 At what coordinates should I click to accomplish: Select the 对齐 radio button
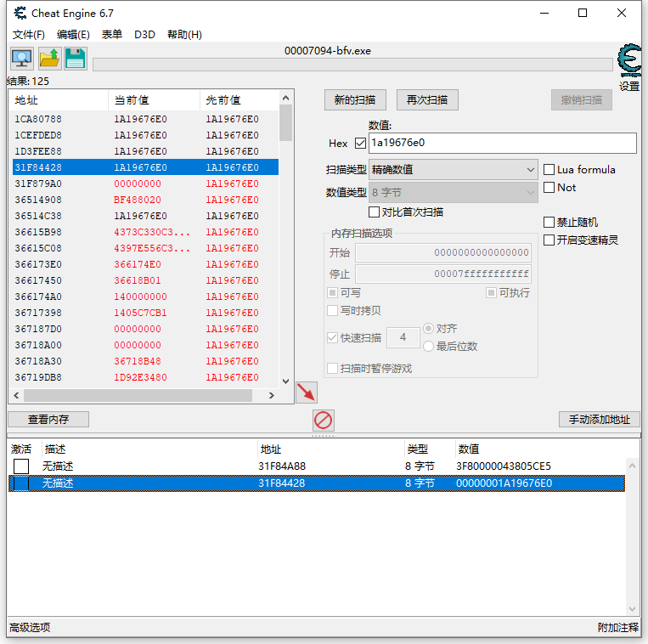[x=429, y=329]
